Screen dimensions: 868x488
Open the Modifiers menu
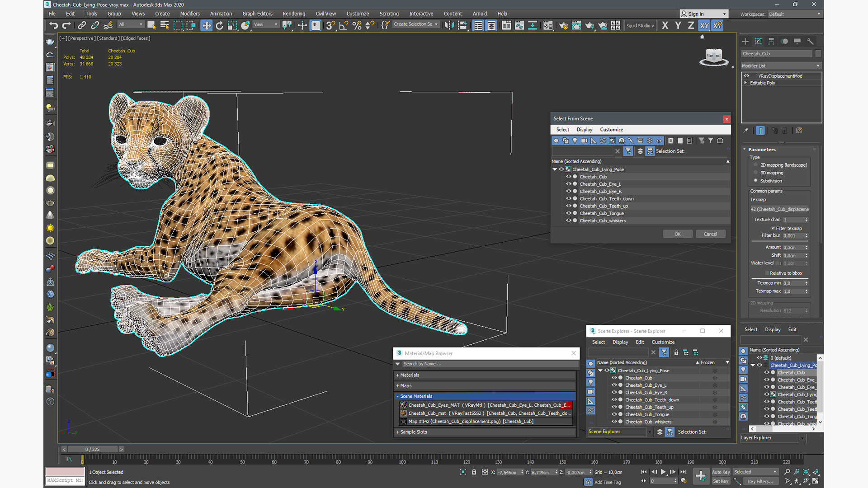(x=190, y=14)
